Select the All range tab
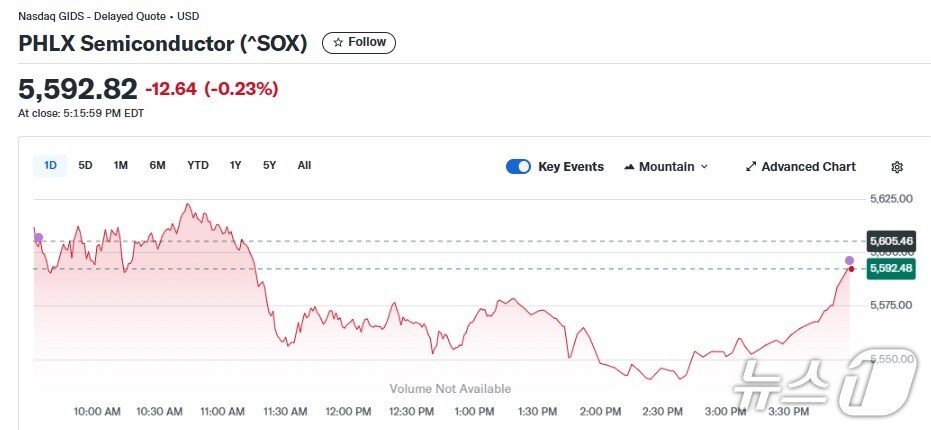 304,165
